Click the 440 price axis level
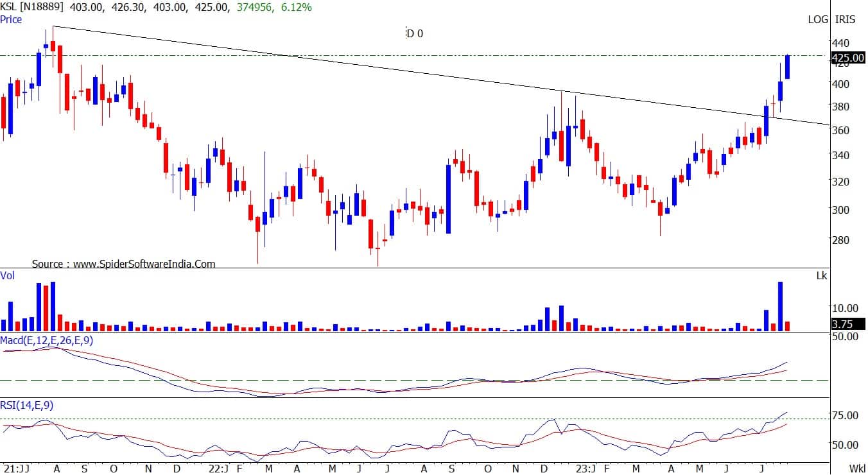 click(840, 43)
